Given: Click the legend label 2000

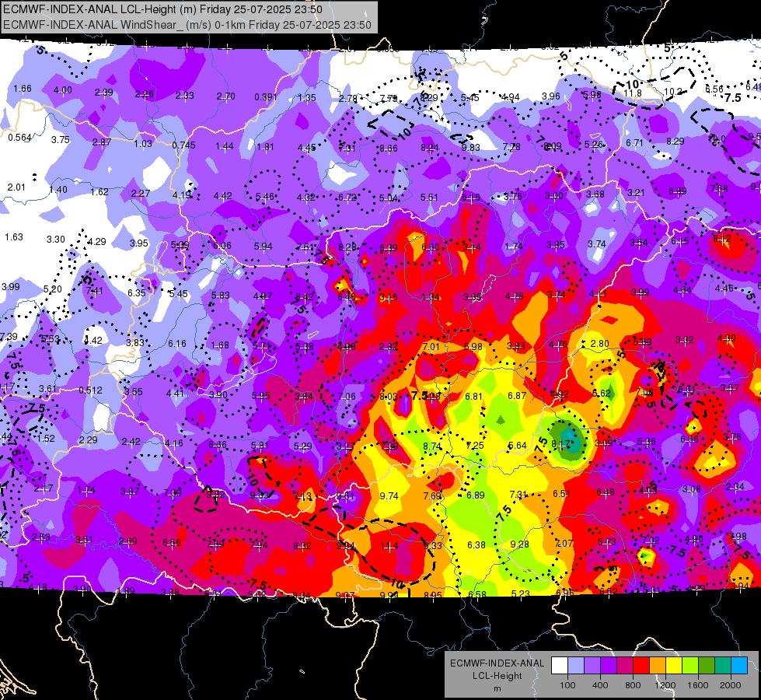Looking at the screenshot, I should [731, 685].
